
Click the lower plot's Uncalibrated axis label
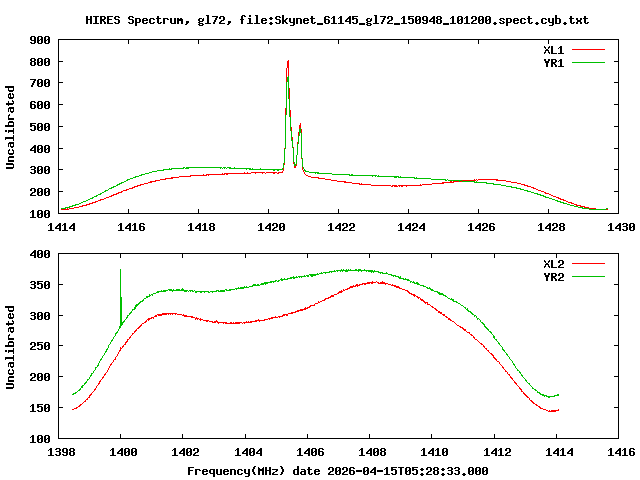coord(11,346)
